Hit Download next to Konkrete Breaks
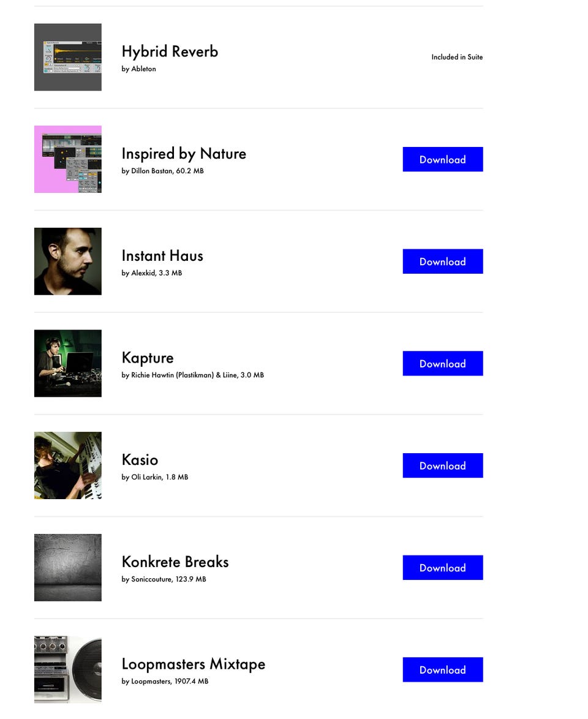This screenshot has width=588, height=719. pyautogui.click(x=442, y=568)
